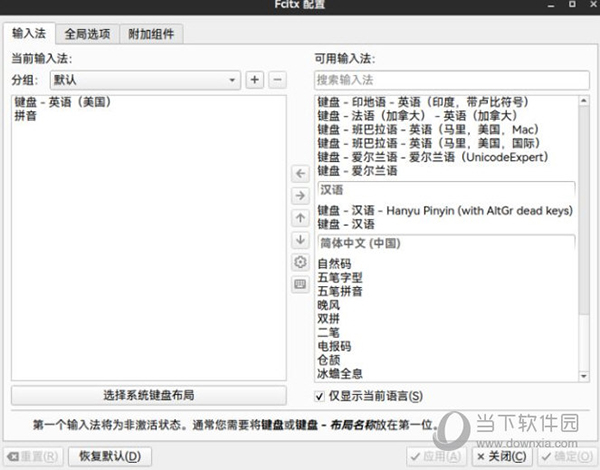Viewport: 600px width, 470px height.
Task: Move selected input method up
Action: click(x=300, y=218)
